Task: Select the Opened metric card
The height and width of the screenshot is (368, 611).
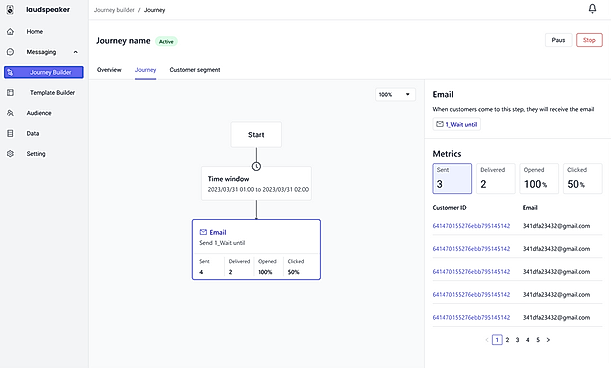Action: pos(539,179)
